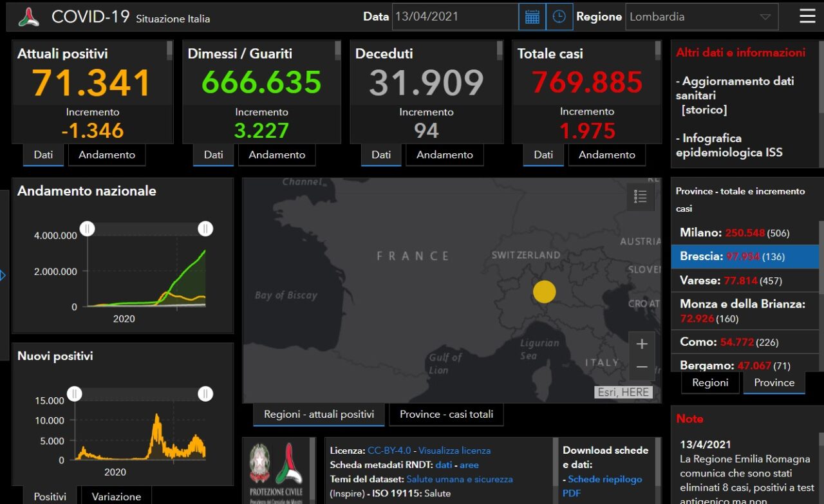Open the hamburger menu
This screenshot has width=824, height=504.
click(807, 17)
